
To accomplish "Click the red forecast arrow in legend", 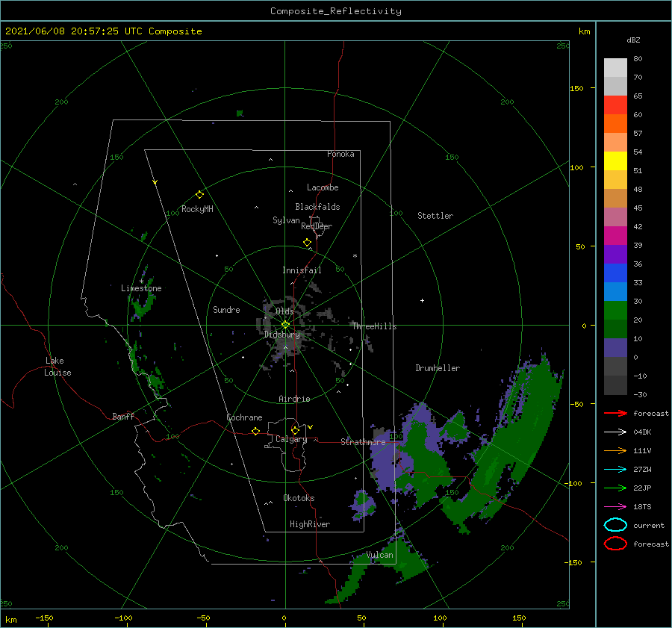I will [x=615, y=413].
